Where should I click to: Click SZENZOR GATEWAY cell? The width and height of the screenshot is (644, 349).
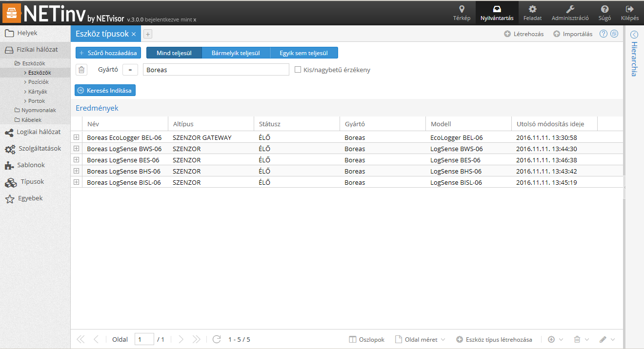pos(211,137)
